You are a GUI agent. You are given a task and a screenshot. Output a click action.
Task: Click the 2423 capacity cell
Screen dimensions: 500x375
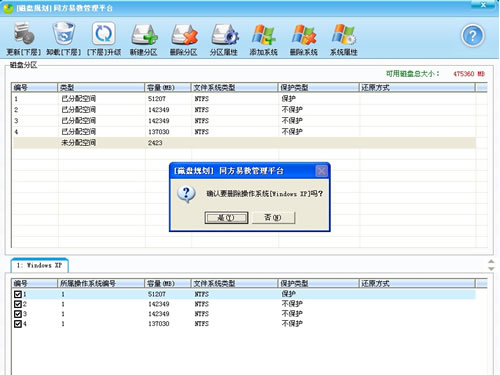(x=155, y=143)
